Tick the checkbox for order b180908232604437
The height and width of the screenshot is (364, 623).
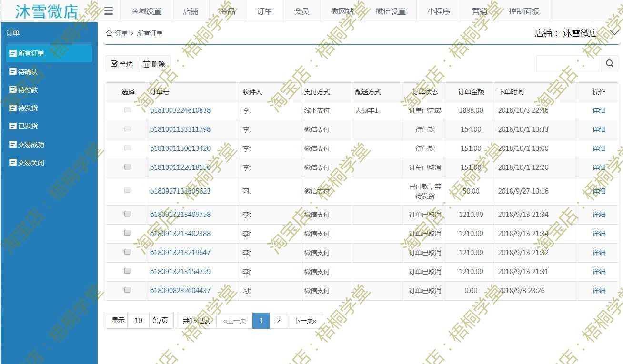pyautogui.click(x=127, y=290)
